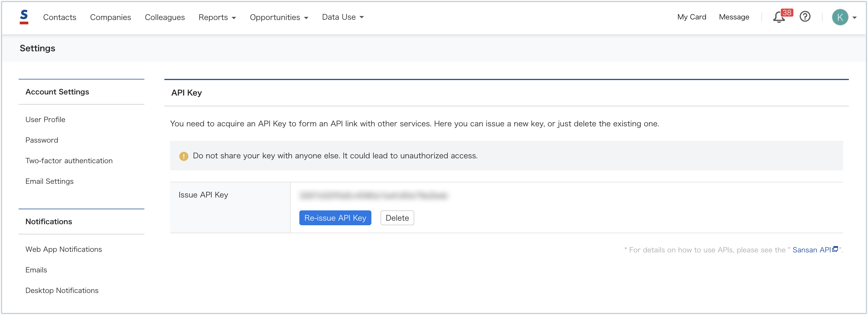Click the yellow warning exclamation icon
868x315 pixels.
click(184, 156)
